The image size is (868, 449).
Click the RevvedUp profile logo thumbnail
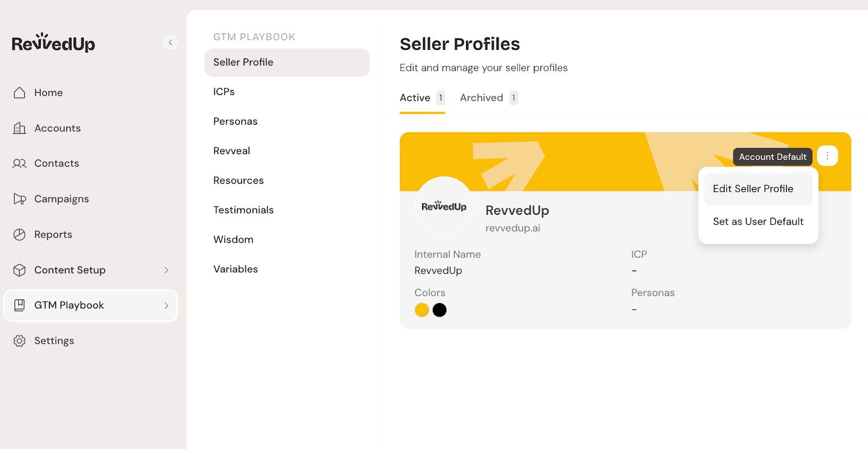pos(444,206)
